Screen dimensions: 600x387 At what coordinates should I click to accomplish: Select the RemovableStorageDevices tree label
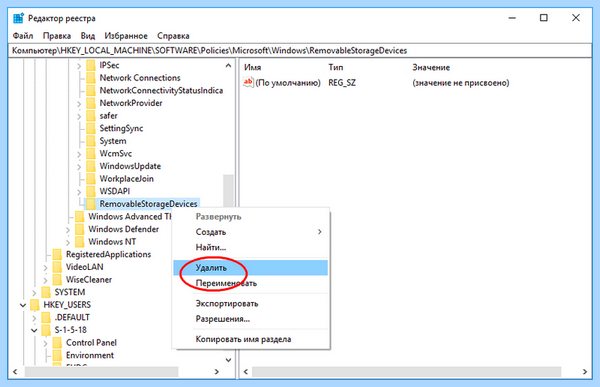click(x=148, y=204)
